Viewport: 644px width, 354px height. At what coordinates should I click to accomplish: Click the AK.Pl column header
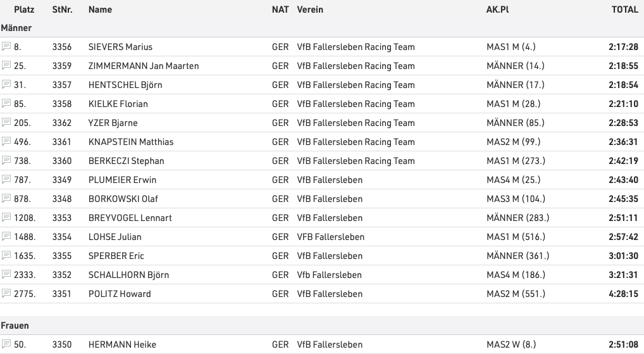(498, 10)
